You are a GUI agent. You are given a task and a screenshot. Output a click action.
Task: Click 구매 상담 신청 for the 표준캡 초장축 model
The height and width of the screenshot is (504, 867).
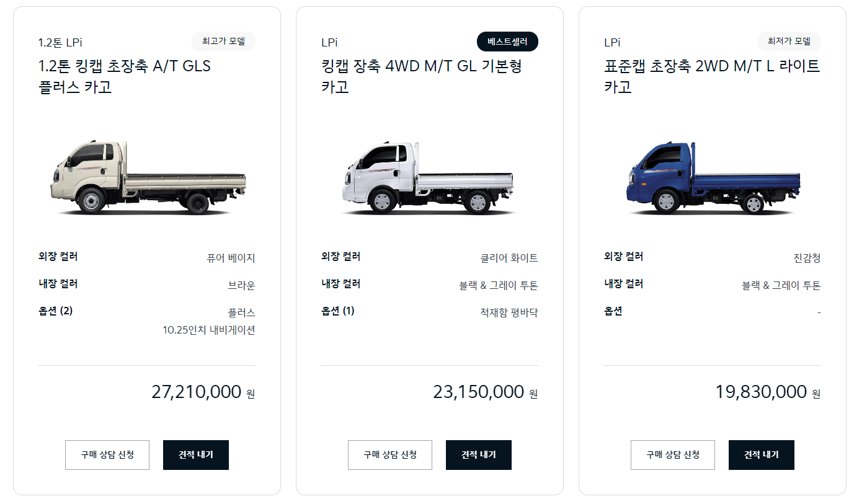673,454
